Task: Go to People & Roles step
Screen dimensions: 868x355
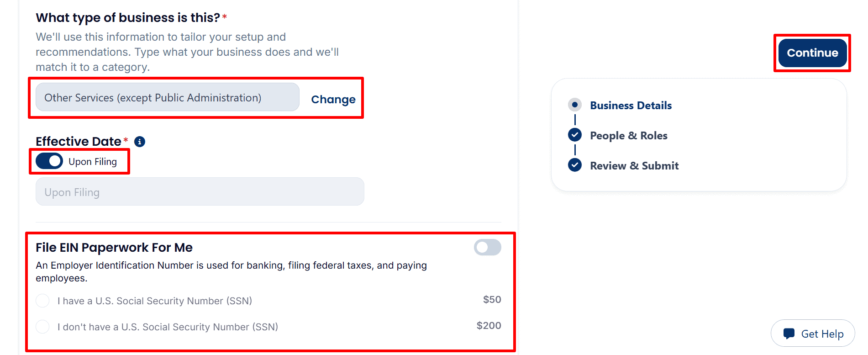Action: [x=628, y=136]
